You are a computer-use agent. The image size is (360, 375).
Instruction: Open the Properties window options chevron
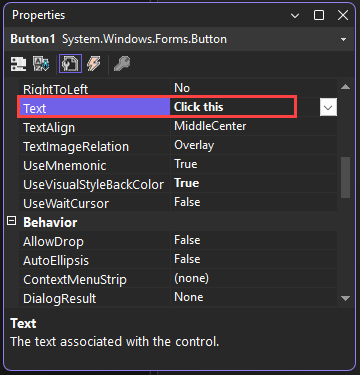(x=295, y=16)
